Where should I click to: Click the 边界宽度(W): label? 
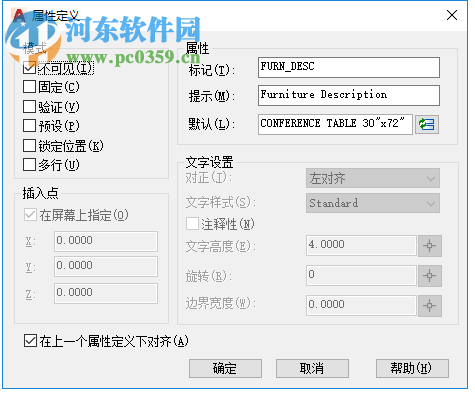[221, 303]
